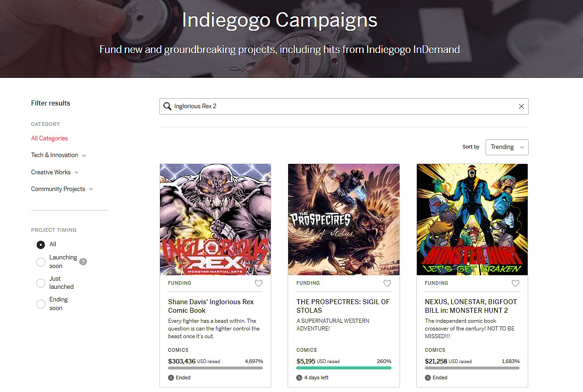Select All Categories filter
This screenshot has height=392, width=583.
click(49, 139)
